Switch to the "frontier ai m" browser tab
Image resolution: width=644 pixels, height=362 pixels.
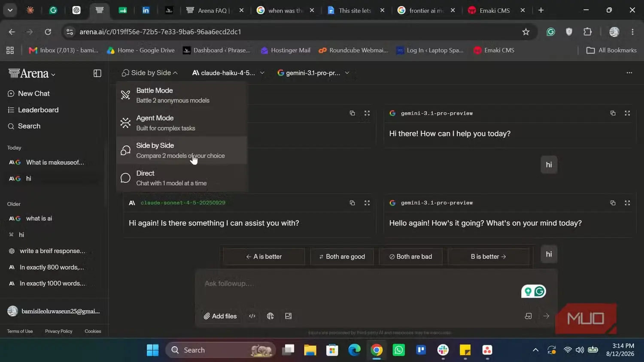click(x=426, y=10)
